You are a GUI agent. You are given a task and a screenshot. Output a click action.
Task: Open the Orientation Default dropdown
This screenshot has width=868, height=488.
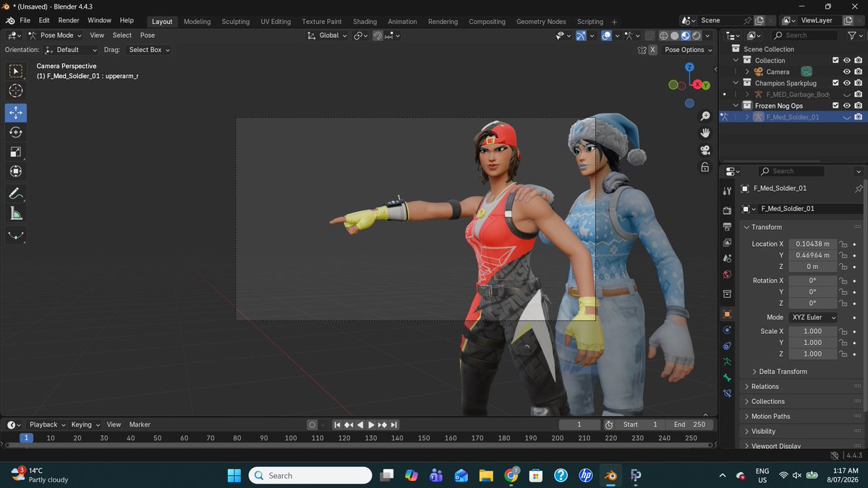pyautogui.click(x=71, y=50)
